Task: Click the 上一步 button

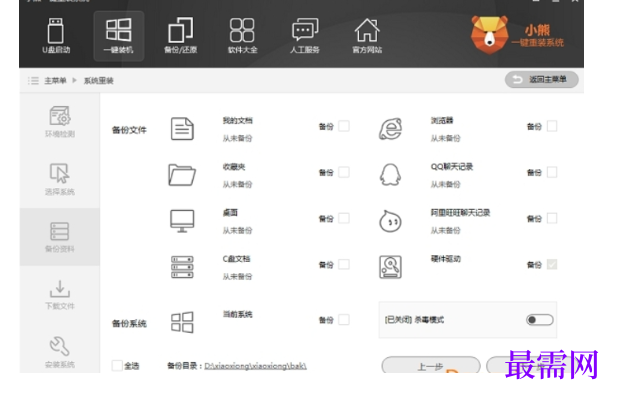Action: [x=431, y=365]
